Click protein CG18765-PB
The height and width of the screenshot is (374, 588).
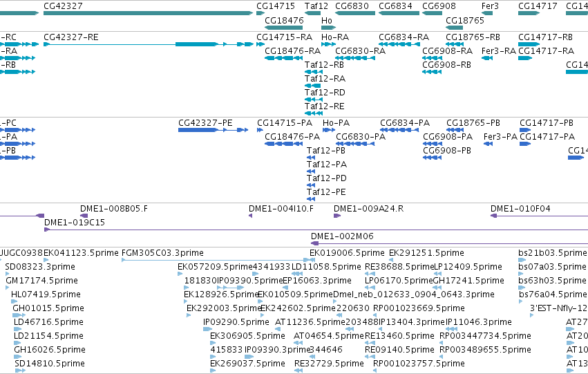[473, 123]
